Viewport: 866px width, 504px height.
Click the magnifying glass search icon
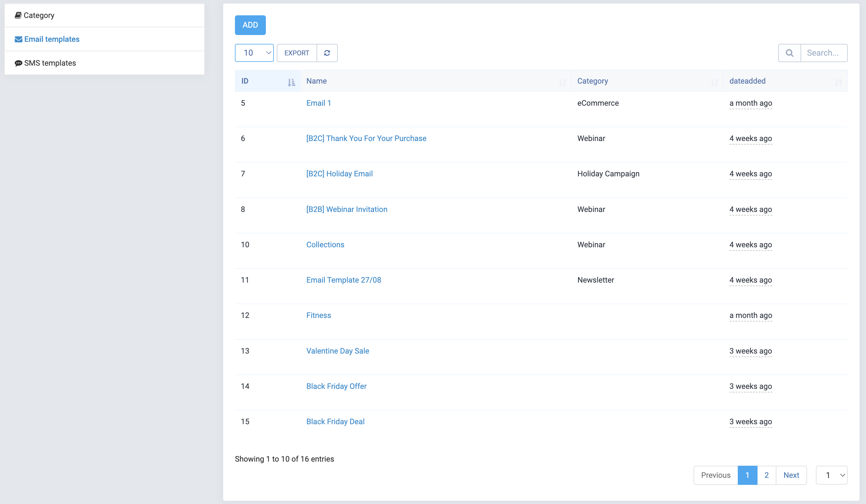789,52
